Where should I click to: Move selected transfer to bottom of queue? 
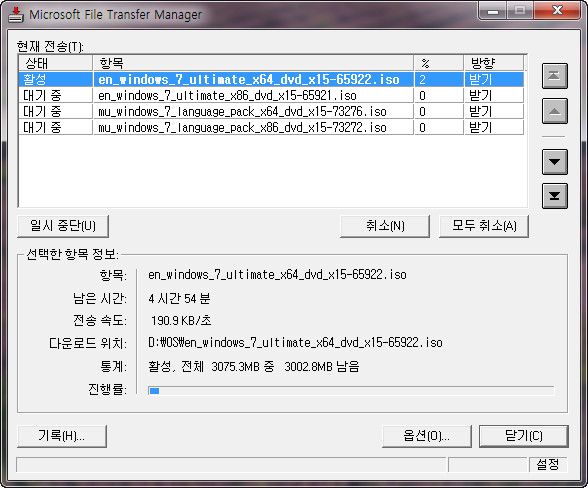point(554,196)
